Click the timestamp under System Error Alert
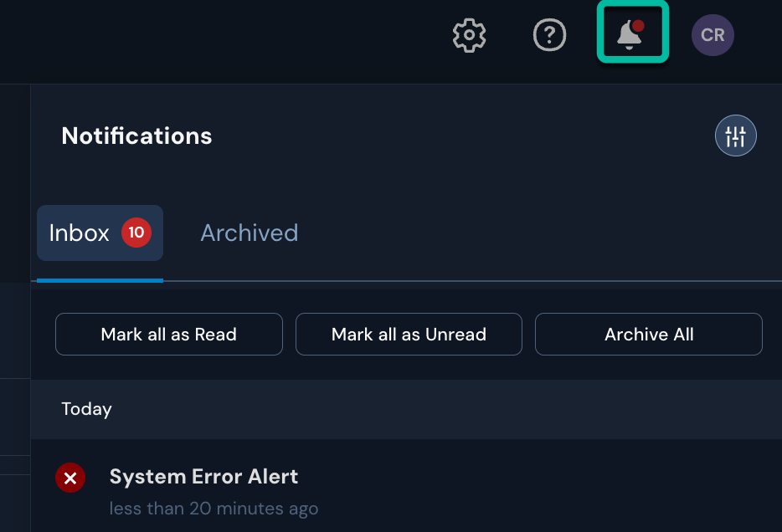The width and height of the screenshot is (782, 532). coord(214,509)
